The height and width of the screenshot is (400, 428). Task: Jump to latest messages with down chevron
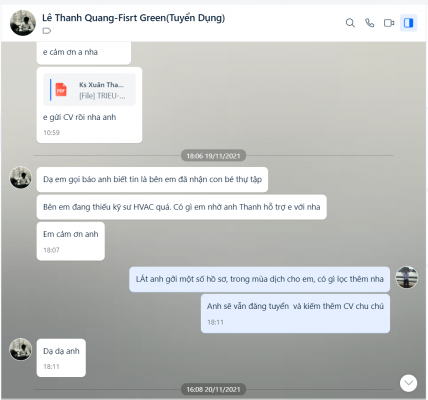[408, 383]
